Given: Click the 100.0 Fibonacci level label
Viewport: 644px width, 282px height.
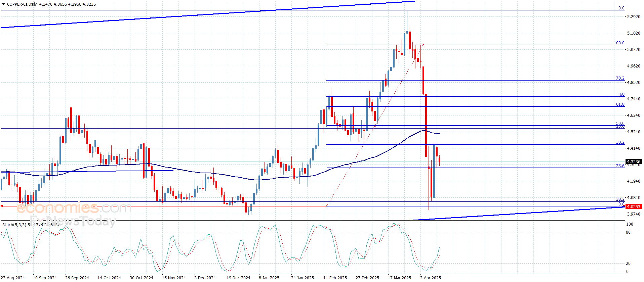Looking at the screenshot, I should (619, 43).
